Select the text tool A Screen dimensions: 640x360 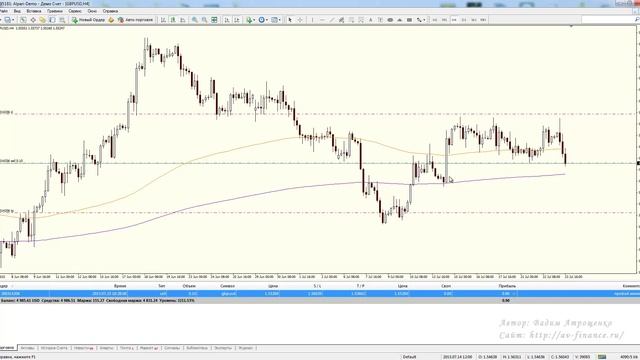371,20
